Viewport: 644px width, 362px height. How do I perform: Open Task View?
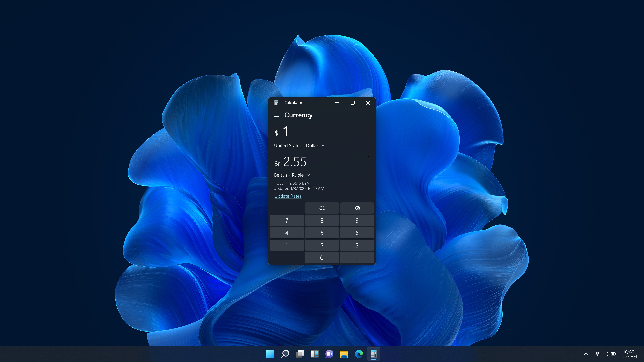tap(300, 354)
